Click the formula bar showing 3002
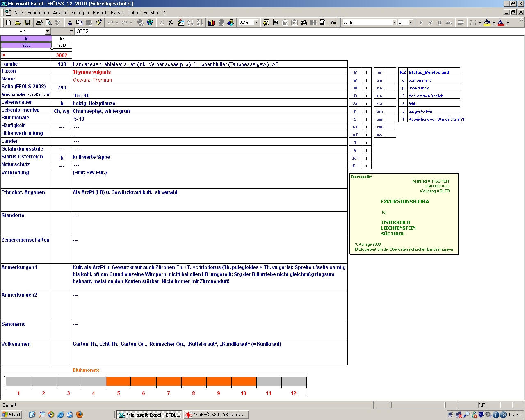 tap(299, 32)
